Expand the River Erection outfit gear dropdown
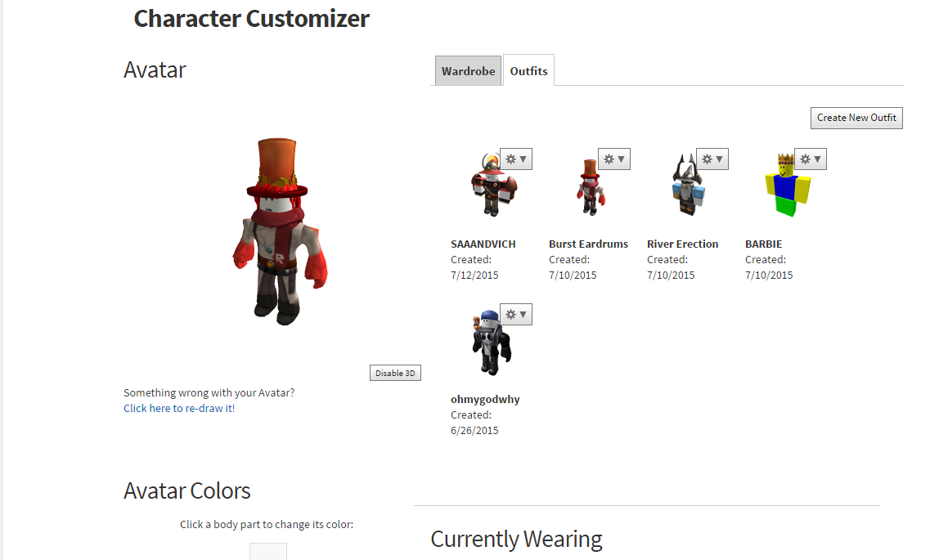939x560 pixels. click(x=712, y=159)
